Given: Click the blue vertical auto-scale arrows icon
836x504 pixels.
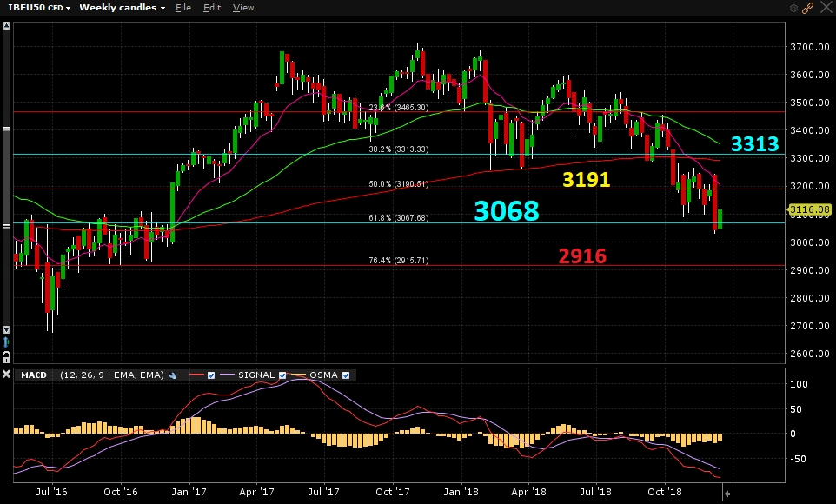Looking at the screenshot, I should tap(6, 342).
